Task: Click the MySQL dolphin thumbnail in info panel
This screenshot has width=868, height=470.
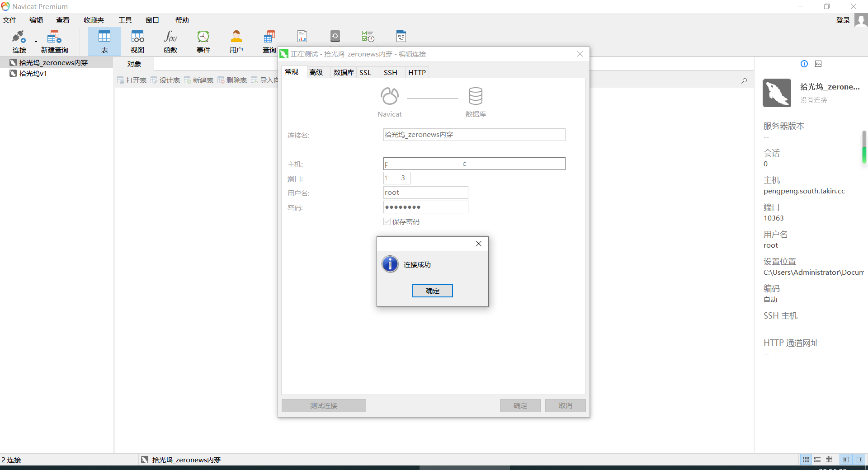Action: click(777, 93)
